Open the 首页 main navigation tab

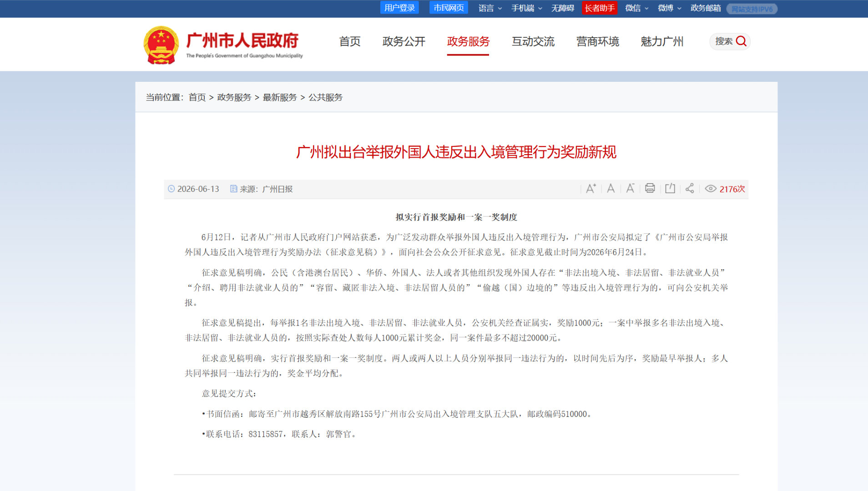point(350,41)
